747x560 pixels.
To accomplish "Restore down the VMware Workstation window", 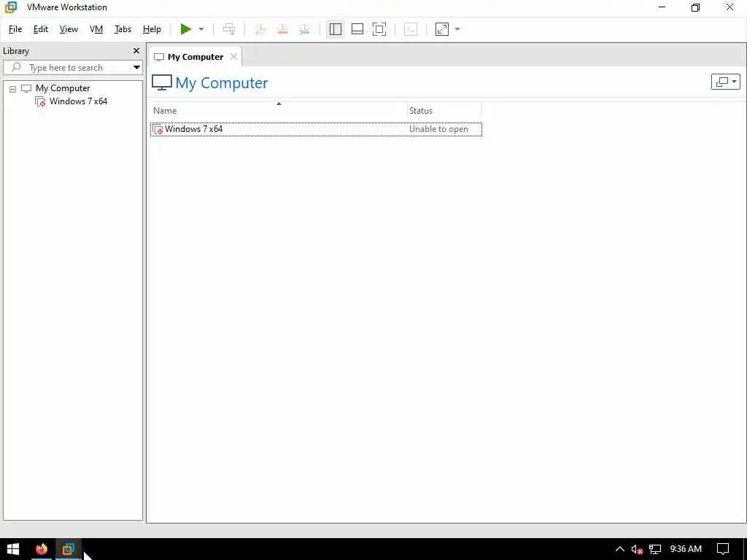I will [x=695, y=7].
